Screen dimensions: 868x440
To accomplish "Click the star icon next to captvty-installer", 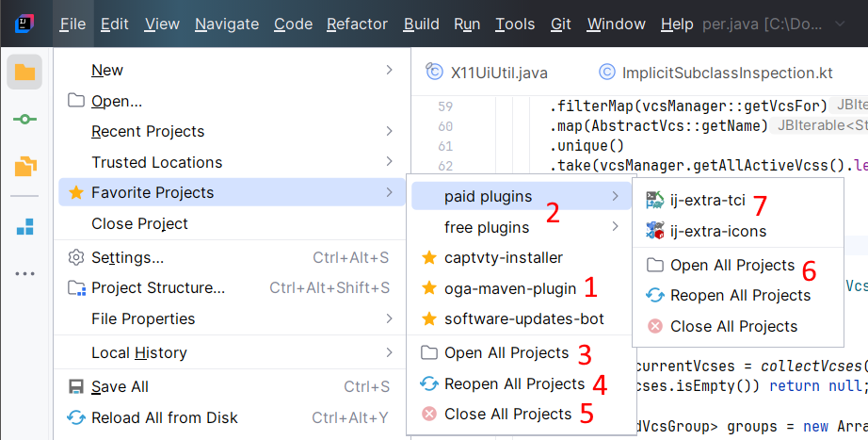I will [x=429, y=257].
